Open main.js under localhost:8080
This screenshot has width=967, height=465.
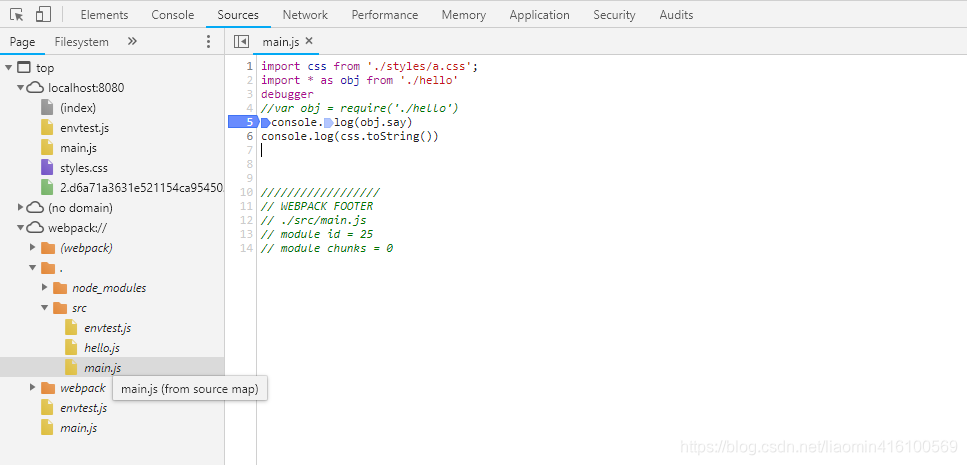click(78, 148)
